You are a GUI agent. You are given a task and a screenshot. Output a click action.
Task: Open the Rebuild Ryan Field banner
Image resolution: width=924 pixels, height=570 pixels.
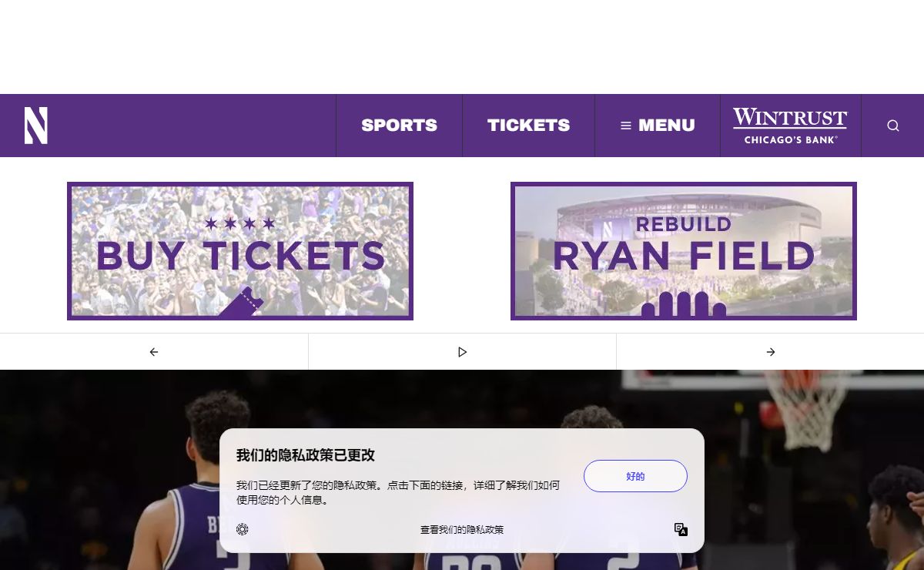coord(684,251)
